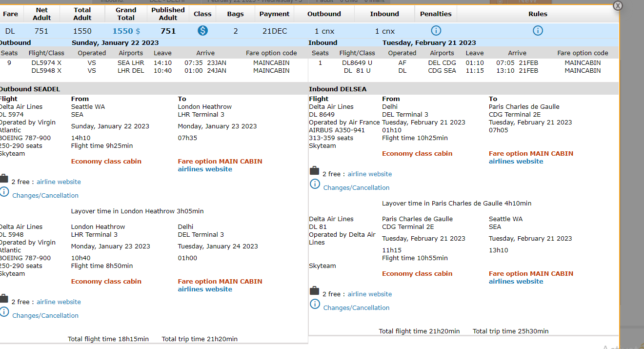Viewport: 644px width, 349px height.
Task: Click info icon beside DL 8649 Changes/Cancellation
Action: tap(315, 184)
